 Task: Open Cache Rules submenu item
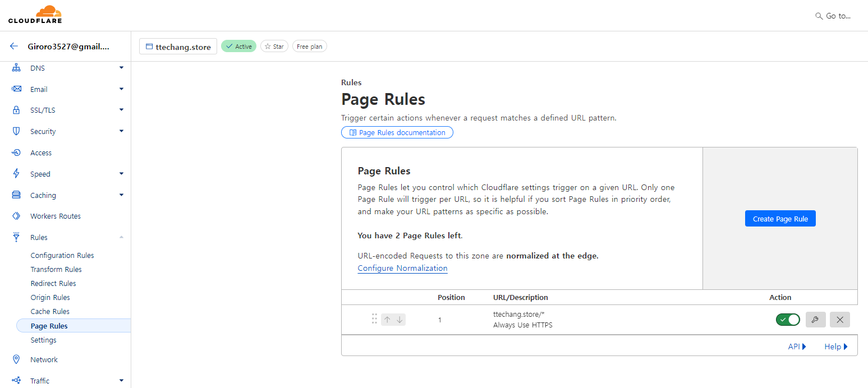tap(50, 311)
